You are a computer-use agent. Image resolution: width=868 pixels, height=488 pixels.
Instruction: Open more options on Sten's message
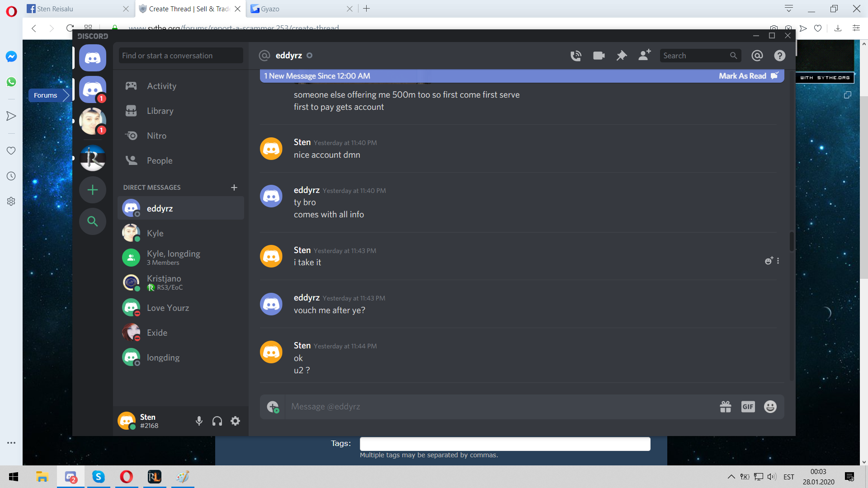point(778,261)
